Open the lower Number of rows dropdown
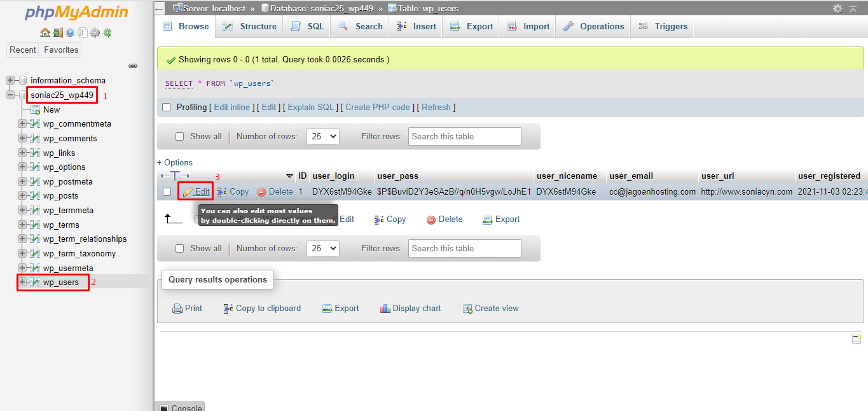The image size is (868, 411). click(323, 249)
